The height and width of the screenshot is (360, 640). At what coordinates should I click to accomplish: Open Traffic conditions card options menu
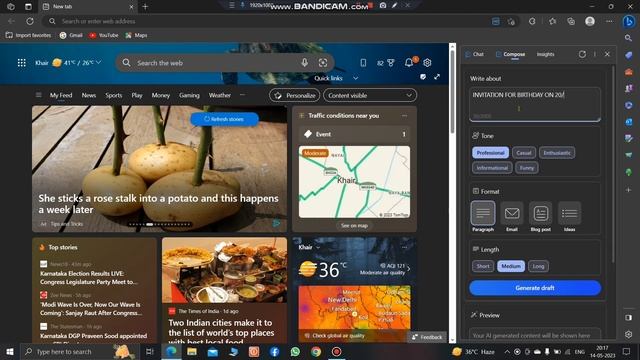tap(404, 116)
